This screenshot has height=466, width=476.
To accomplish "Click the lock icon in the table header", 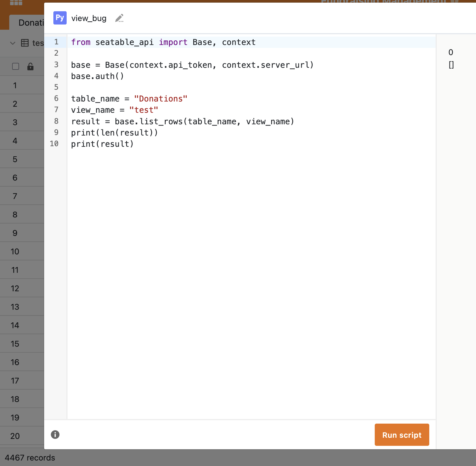I will point(30,67).
